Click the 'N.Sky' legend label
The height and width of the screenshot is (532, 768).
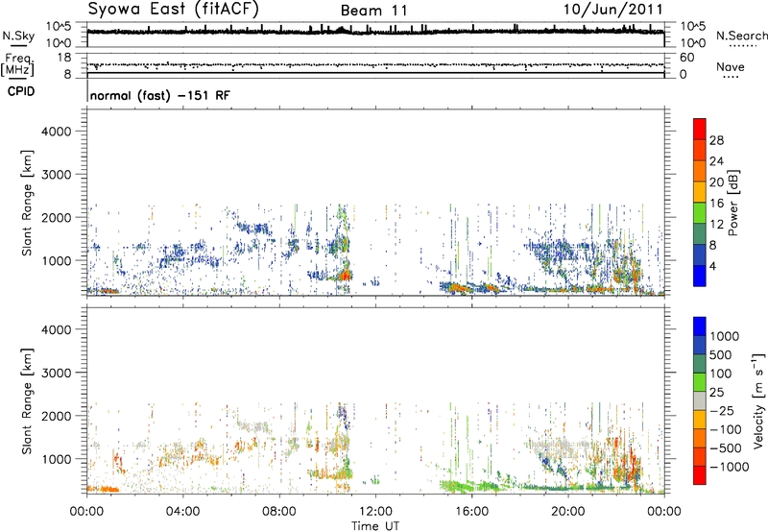point(18,36)
